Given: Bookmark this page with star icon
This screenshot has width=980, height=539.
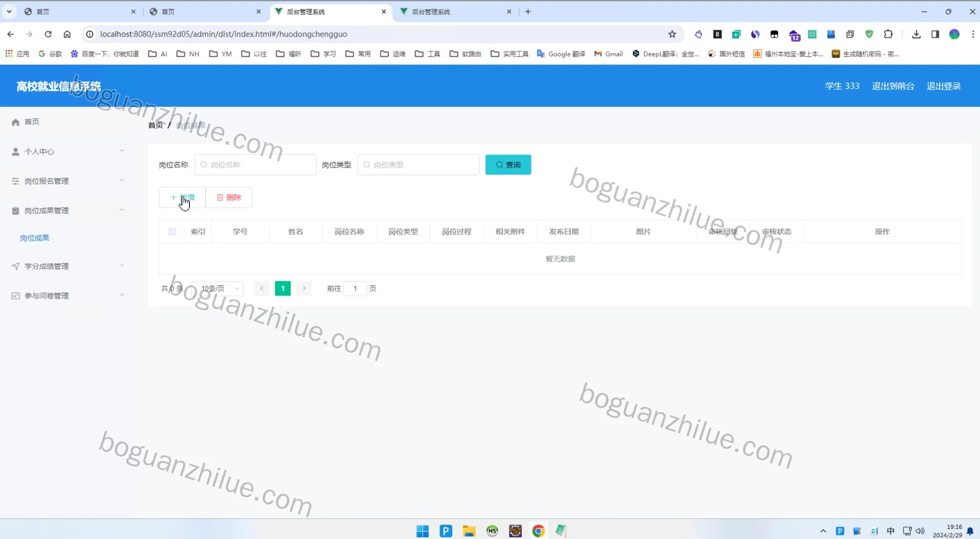Looking at the screenshot, I should [x=672, y=34].
